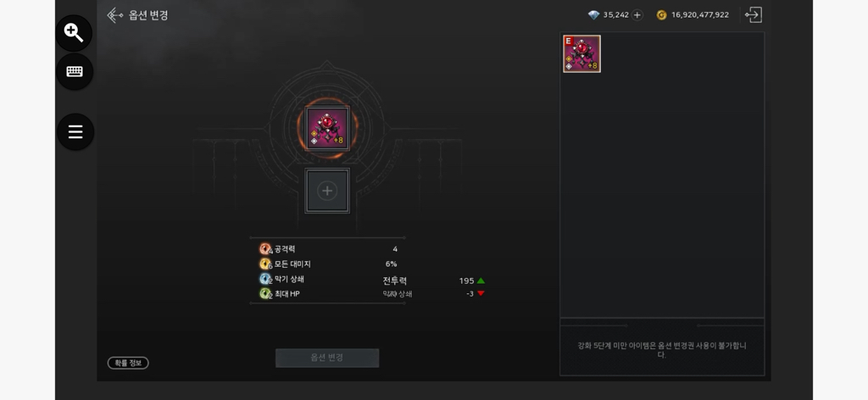Select the 공격력 option row
The image size is (868, 400).
click(x=328, y=249)
